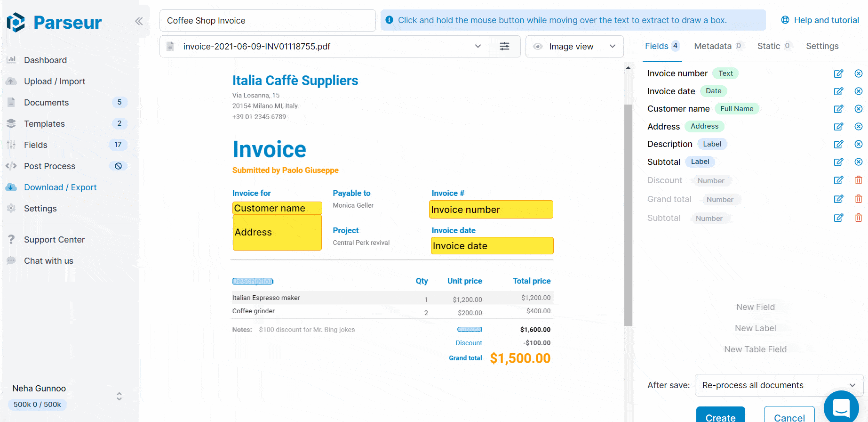Edit the Invoice number field
Viewport: 868px width, 422px height.
point(838,73)
